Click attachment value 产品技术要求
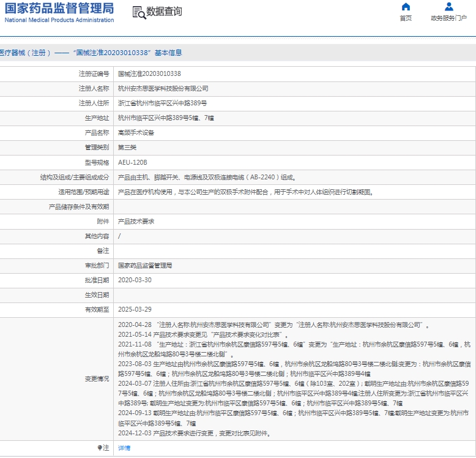 coord(136,222)
